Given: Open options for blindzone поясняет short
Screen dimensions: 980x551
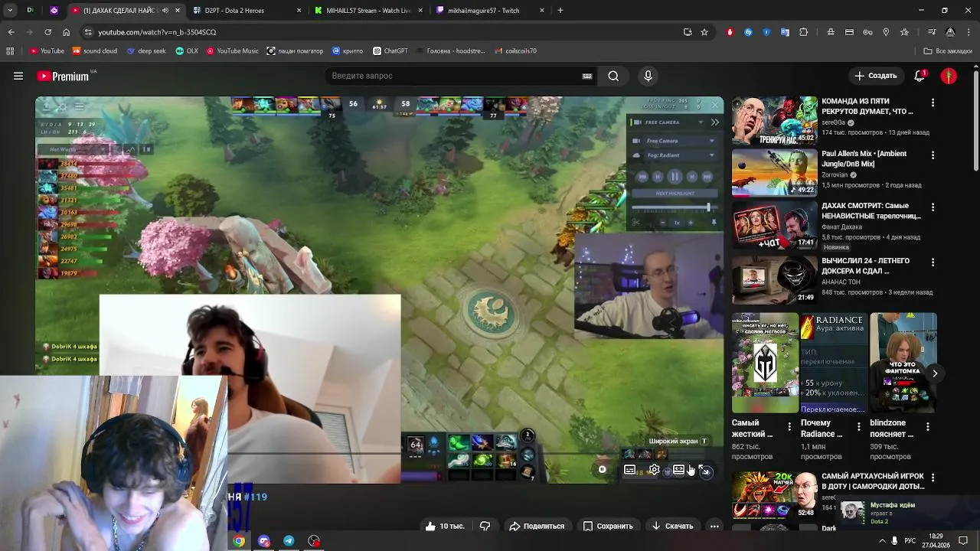Looking at the screenshot, I should [x=927, y=427].
